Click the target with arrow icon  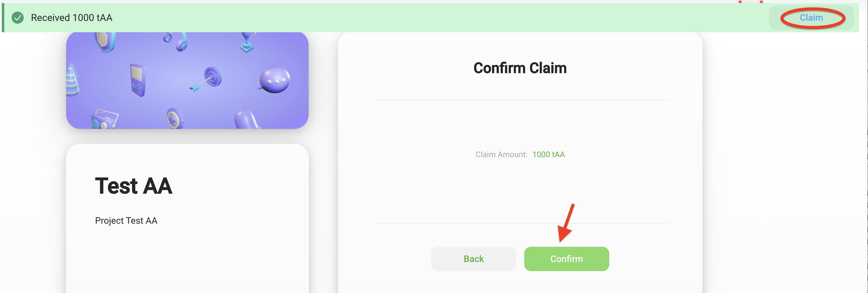(x=208, y=78)
